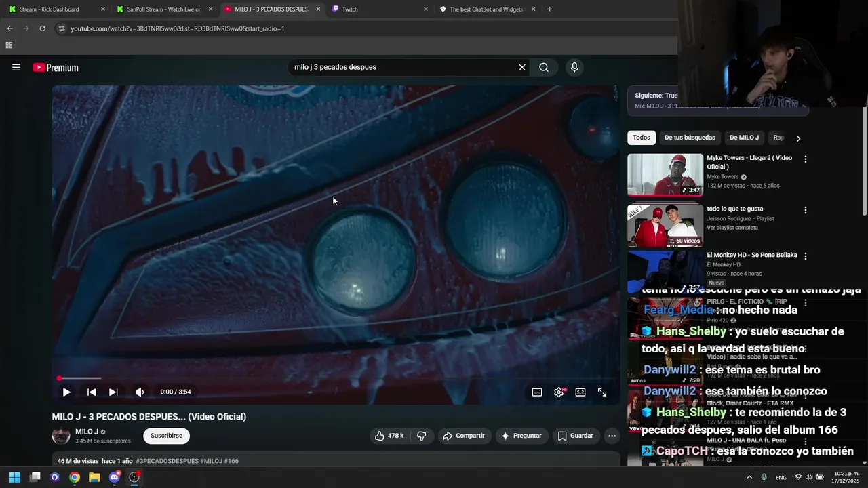Focus the URL address bar
Image resolution: width=868 pixels, height=488 pixels.
(366, 28)
